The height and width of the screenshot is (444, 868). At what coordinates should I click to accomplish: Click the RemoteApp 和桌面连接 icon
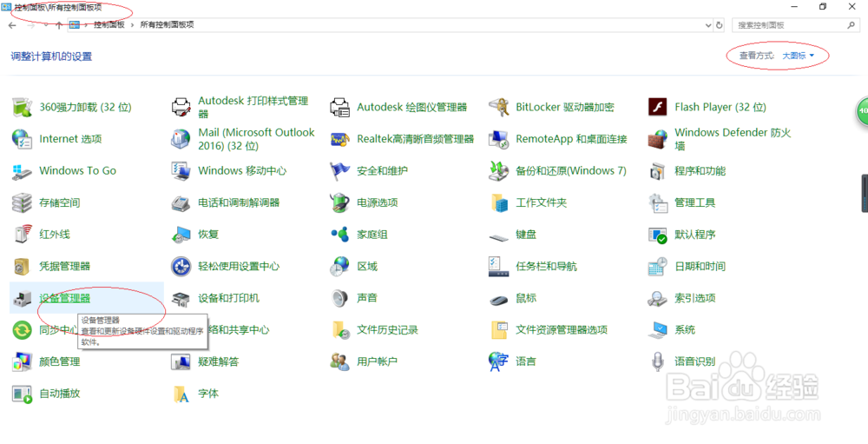pyautogui.click(x=498, y=139)
